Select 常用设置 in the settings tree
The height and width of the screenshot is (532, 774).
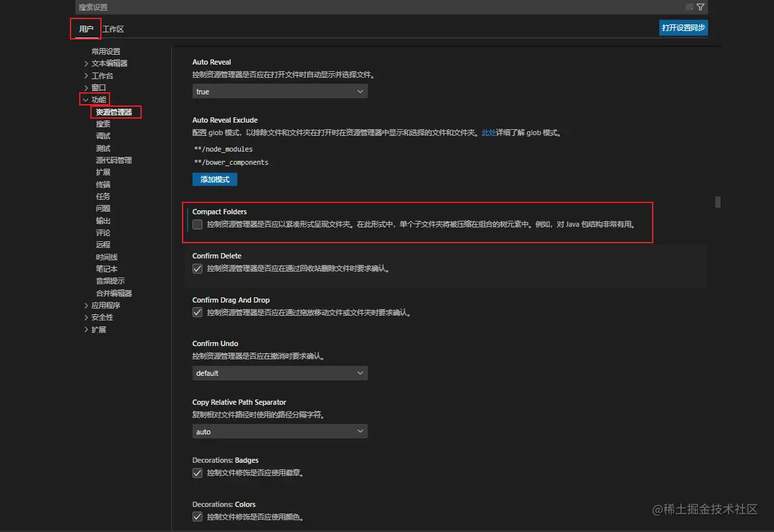point(105,51)
